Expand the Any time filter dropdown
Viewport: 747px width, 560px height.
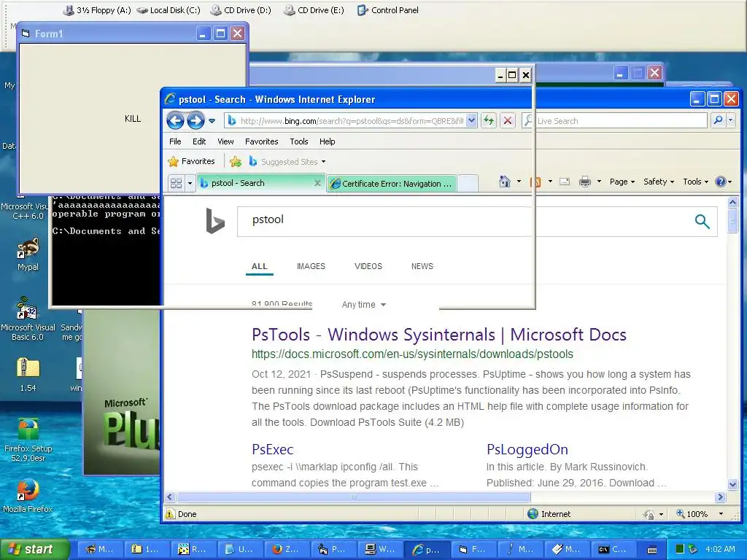coord(363,304)
